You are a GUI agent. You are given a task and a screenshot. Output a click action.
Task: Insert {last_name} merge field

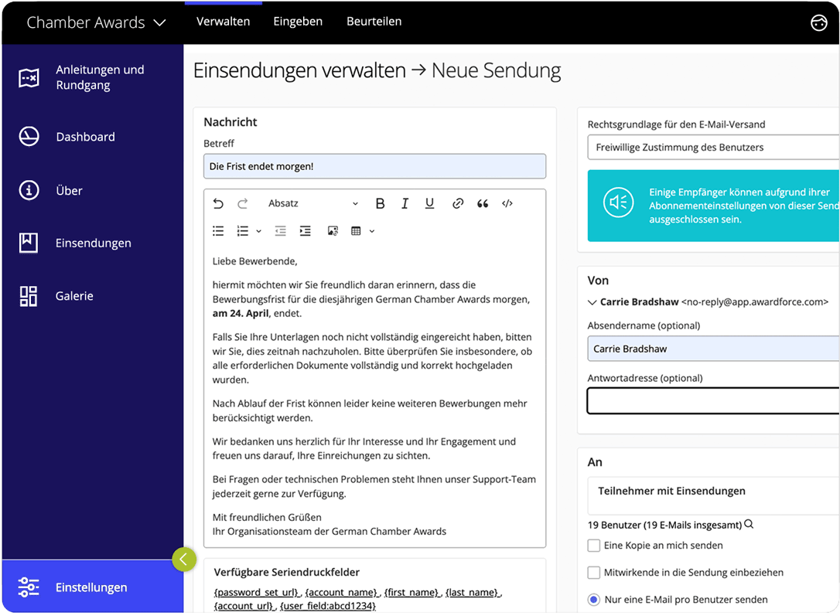coord(473,593)
